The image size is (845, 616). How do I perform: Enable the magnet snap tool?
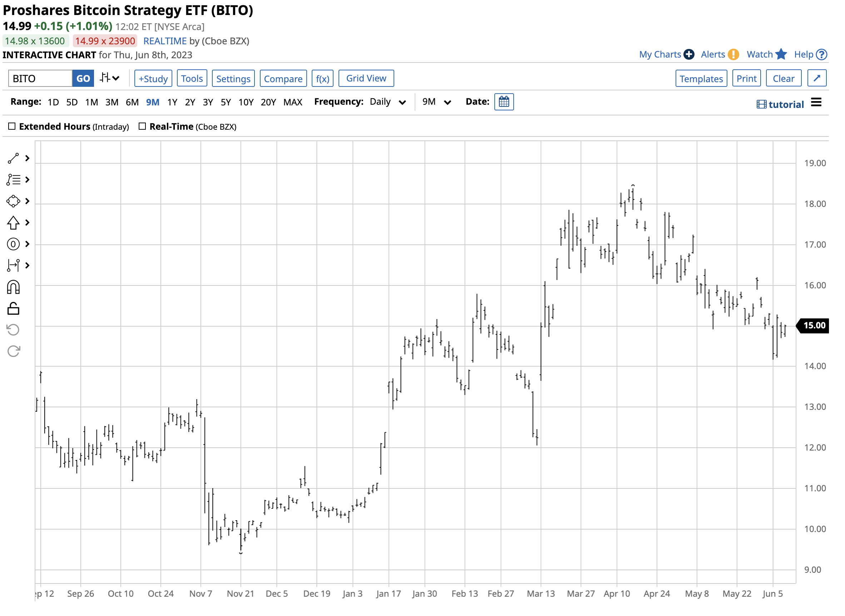13,287
